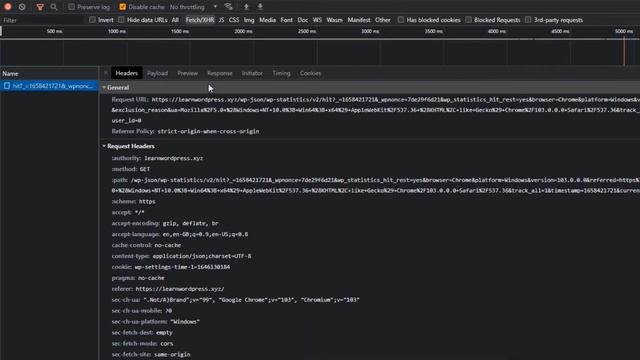Viewport: 640px width, 360px height.
Task: Filter requests by CSS
Action: tap(234, 20)
